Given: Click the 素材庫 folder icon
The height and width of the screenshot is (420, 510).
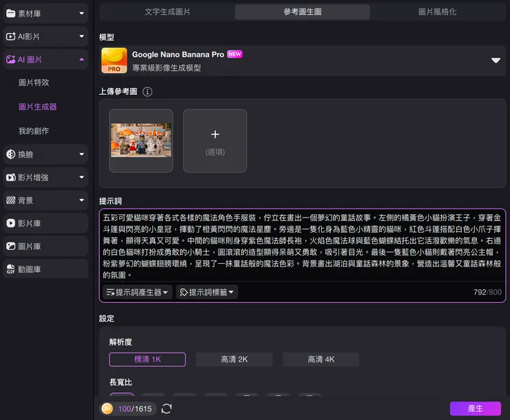Looking at the screenshot, I should (x=11, y=13).
